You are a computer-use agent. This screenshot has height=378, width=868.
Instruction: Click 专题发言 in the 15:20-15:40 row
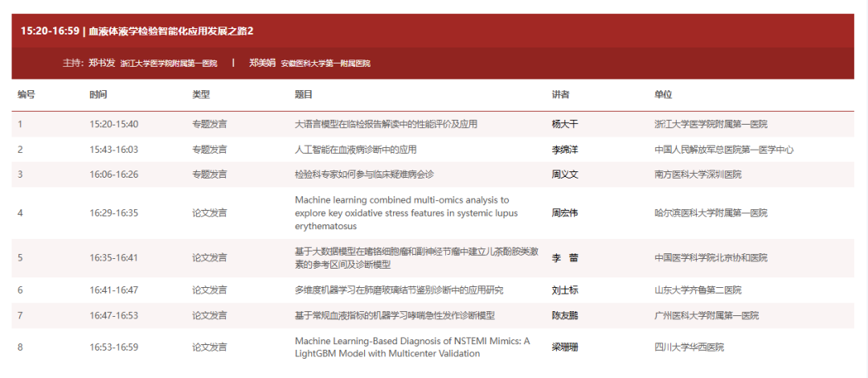(x=209, y=124)
